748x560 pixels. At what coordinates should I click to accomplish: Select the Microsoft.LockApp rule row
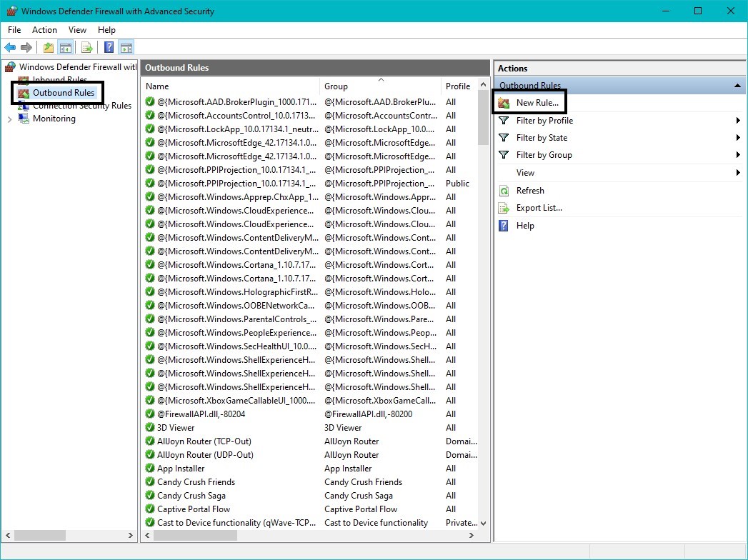[310, 129]
